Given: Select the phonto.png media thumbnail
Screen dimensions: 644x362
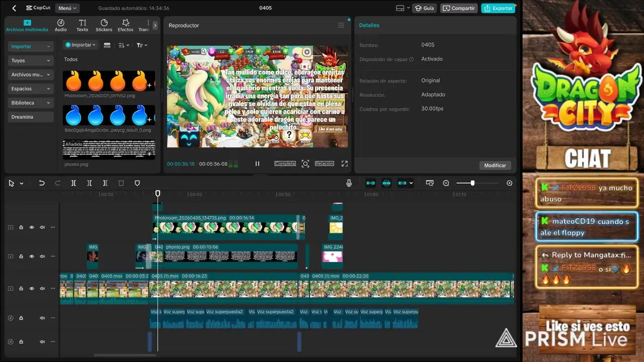Looking at the screenshot, I should 109,149.
